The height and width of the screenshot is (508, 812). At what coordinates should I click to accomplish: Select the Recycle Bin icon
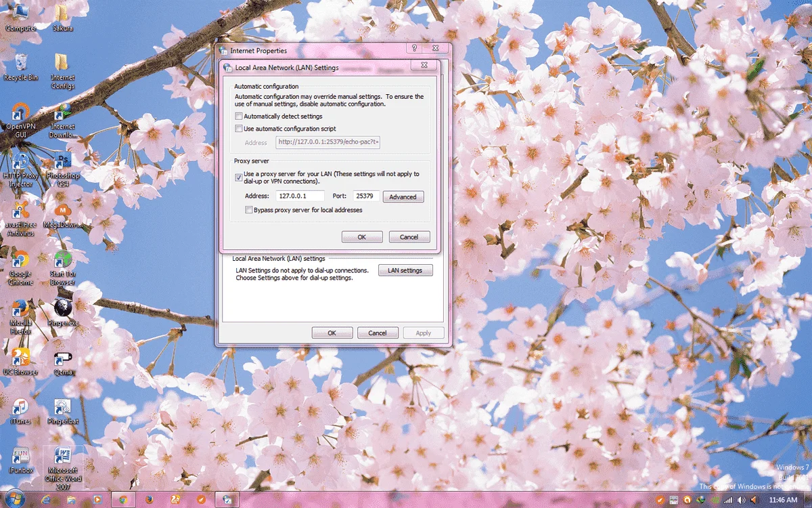pyautogui.click(x=20, y=67)
